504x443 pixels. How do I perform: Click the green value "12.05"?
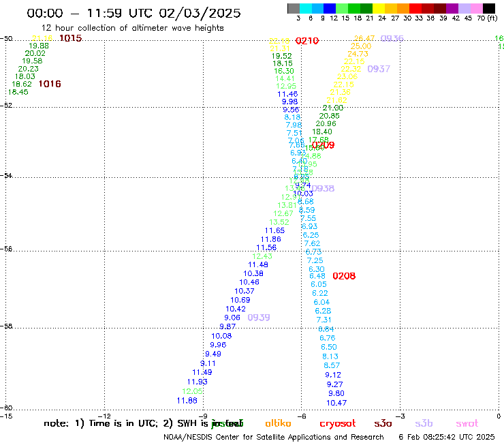coord(192,391)
